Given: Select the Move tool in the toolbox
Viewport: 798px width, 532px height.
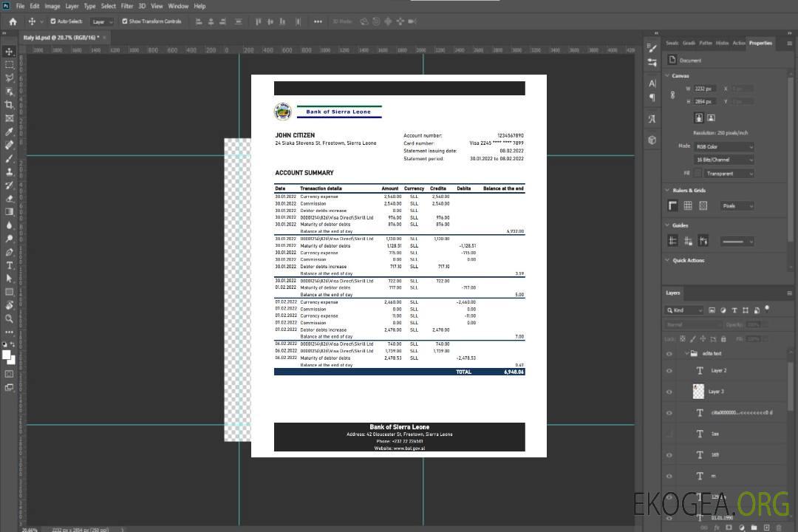Looking at the screenshot, I should point(9,52).
